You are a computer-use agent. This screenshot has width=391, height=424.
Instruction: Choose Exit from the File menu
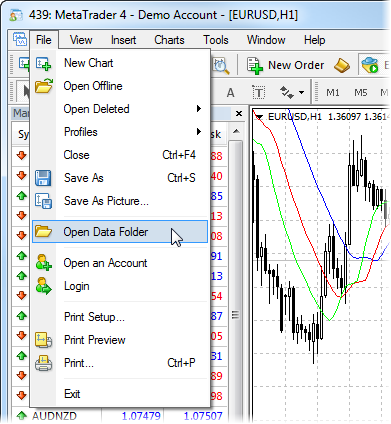(x=120, y=394)
